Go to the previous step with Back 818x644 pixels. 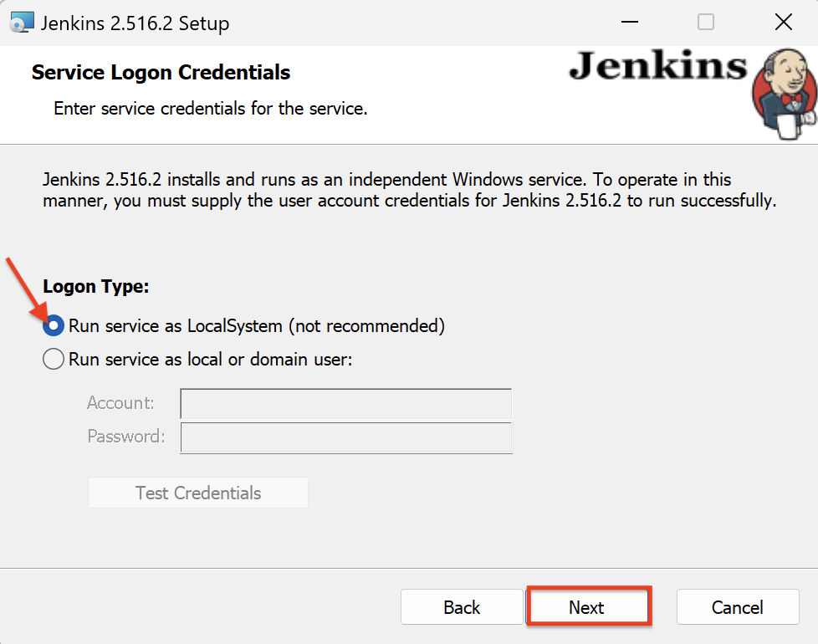[x=462, y=607]
